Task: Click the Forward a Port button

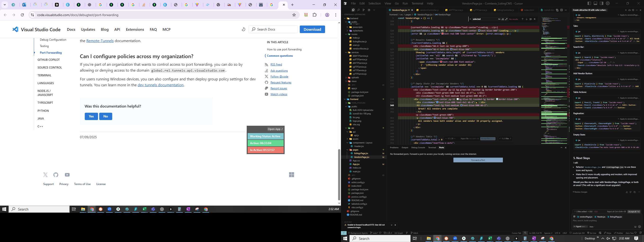Action: [478, 160]
